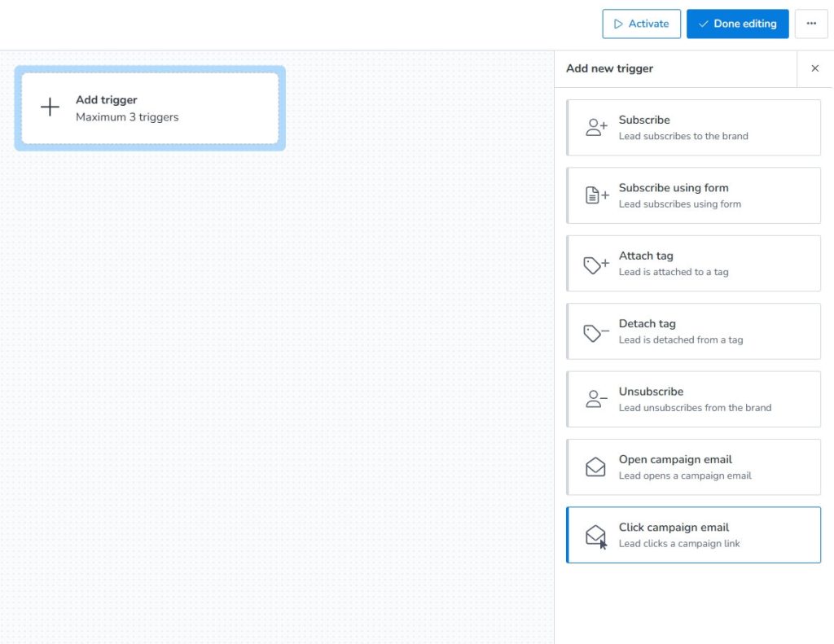The image size is (834, 644).
Task: Click the Open campaign email envelope icon
Action: (596, 467)
